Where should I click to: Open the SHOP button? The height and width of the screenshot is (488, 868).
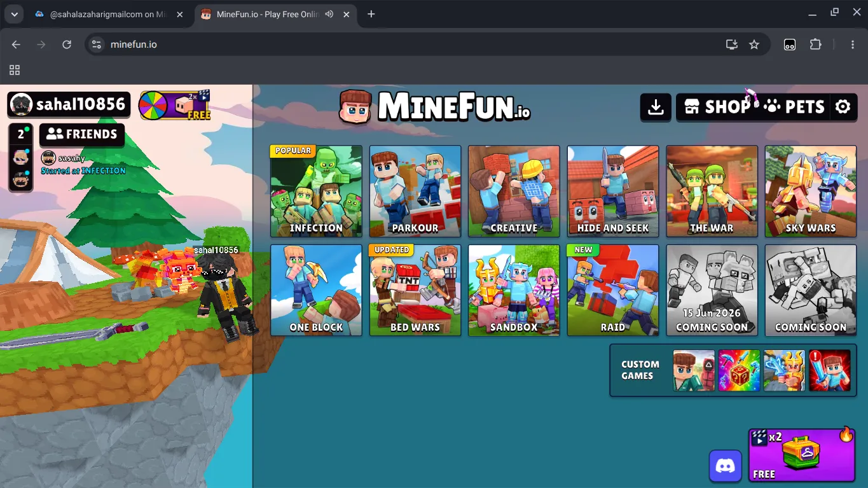716,107
